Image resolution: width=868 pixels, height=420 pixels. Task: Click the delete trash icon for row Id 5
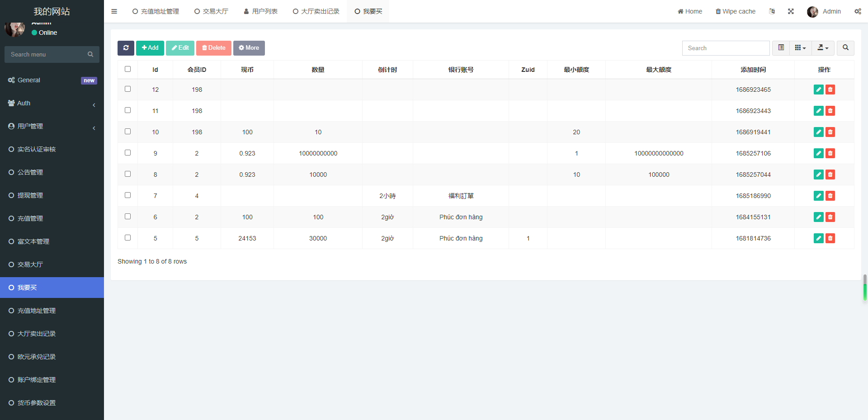coord(830,238)
